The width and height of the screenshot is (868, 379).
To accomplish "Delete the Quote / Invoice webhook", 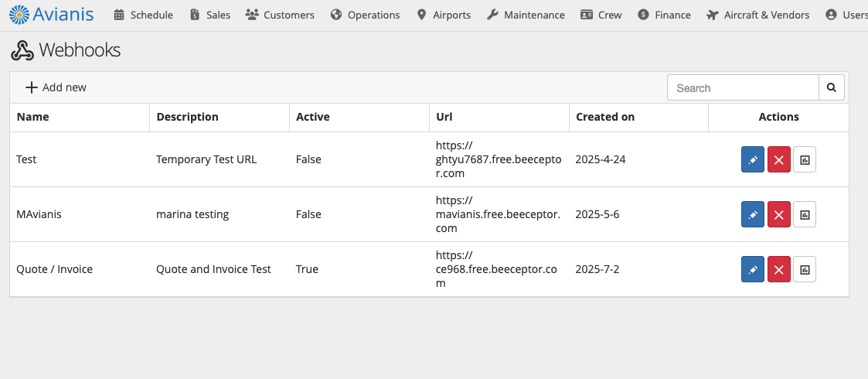I will coord(778,269).
